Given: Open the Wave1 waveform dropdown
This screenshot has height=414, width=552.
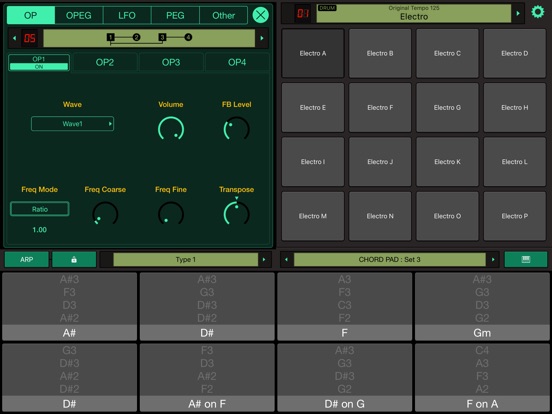Looking at the screenshot, I should pyautogui.click(x=72, y=124).
